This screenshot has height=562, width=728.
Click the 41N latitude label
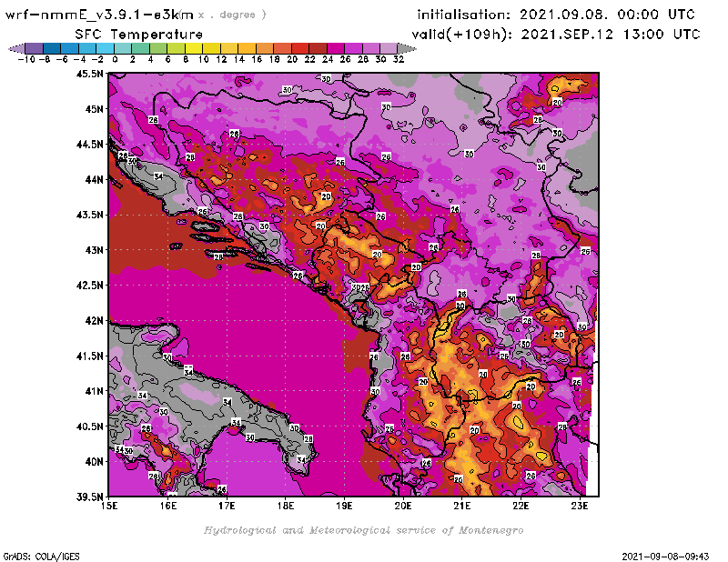pos(94,391)
